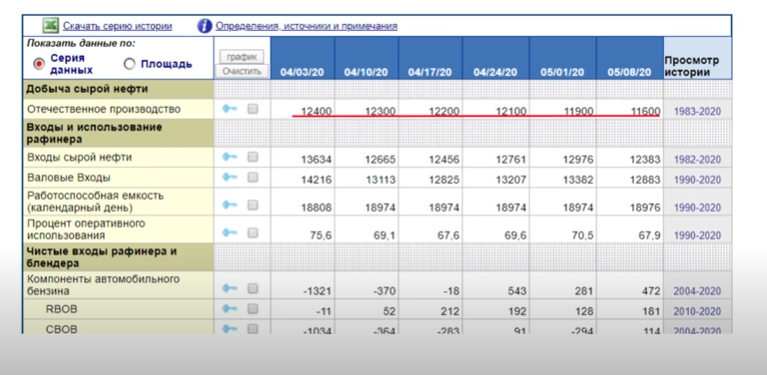Click key icon for Входы сырой нефти
The image size is (767, 375).
(x=229, y=157)
